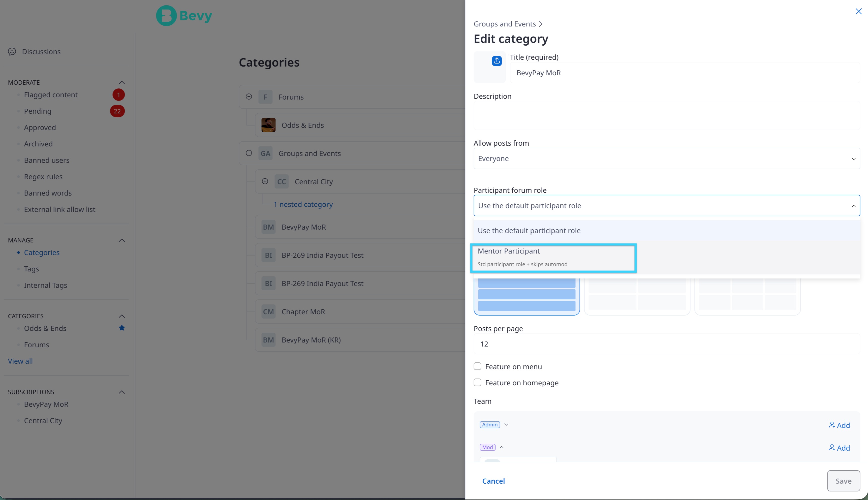The width and height of the screenshot is (868, 500).
Task: Click the GA avatar for Groups and Events
Action: 265,153
